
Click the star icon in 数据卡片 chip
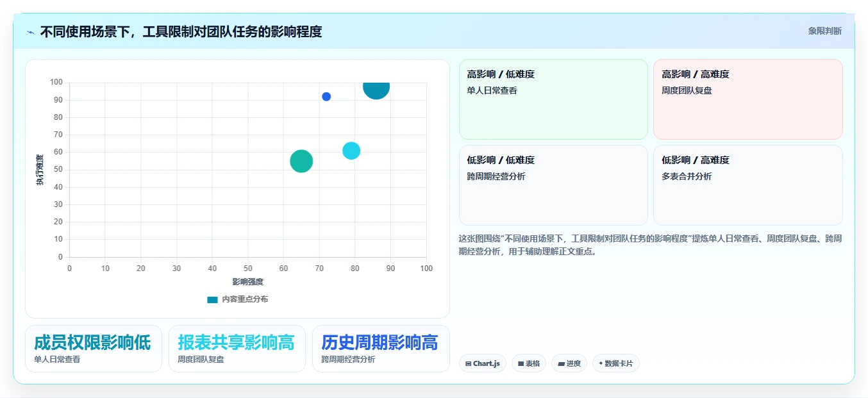(601, 363)
